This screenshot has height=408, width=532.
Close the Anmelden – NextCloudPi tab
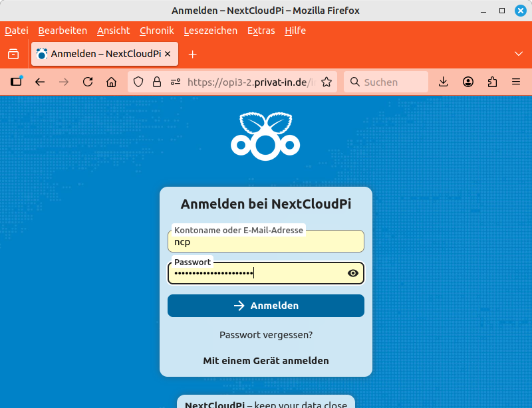coord(168,54)
